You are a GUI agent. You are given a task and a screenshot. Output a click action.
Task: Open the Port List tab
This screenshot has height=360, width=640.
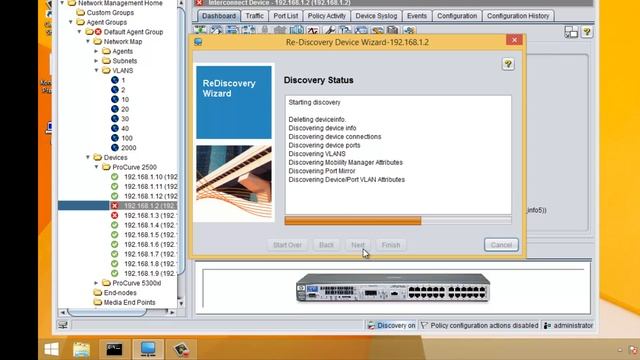[286, 16]
